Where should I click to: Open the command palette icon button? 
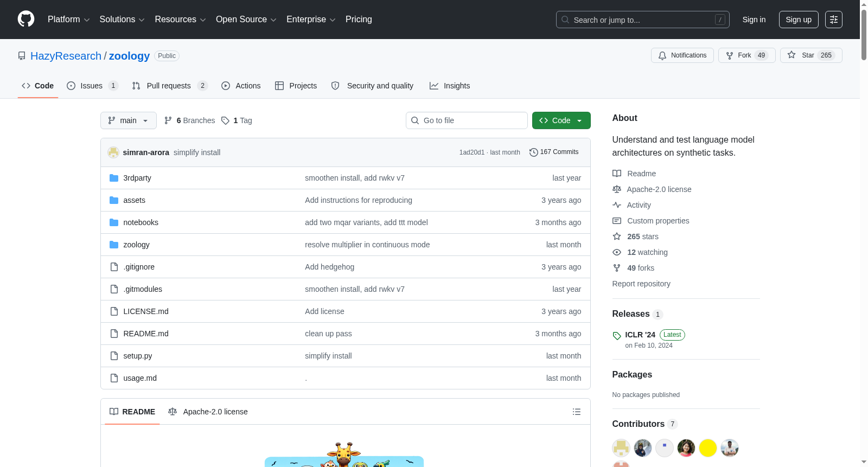coord(834,20)
